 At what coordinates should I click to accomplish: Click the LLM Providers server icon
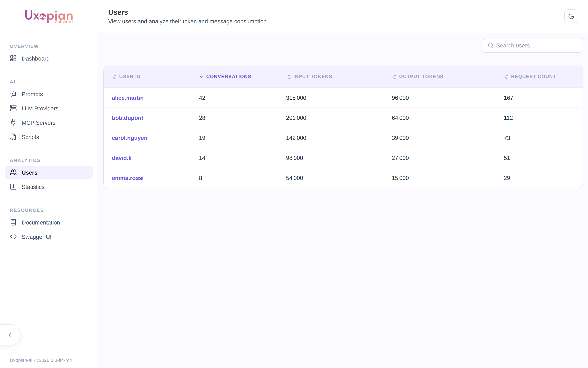coord(13,108)
